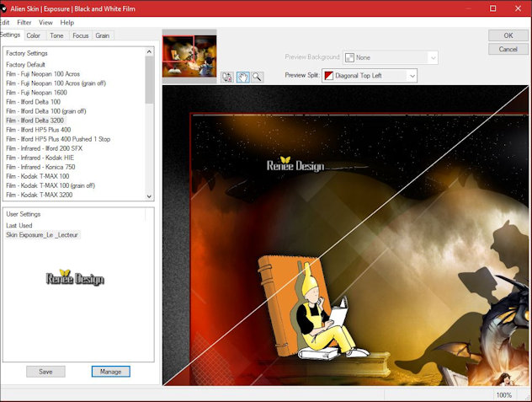This screenshot has width=532, height=402.
Task: Open the Help menu
Action: 66,23
